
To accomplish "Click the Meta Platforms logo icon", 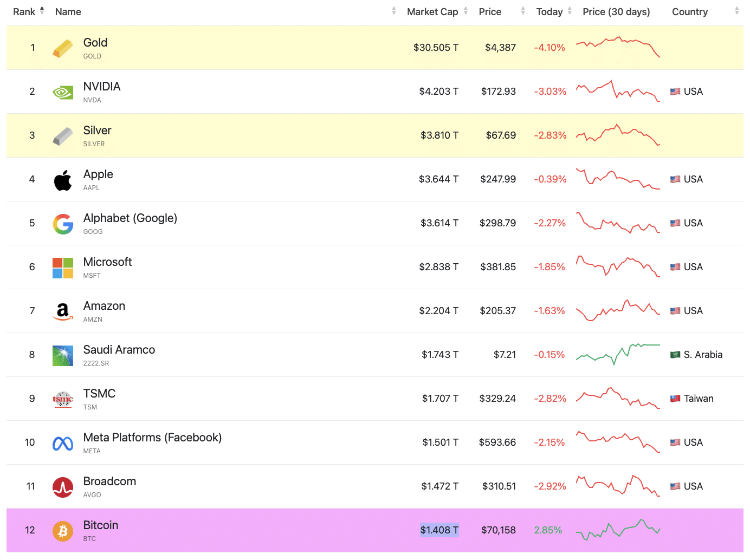I will (63, 443).
